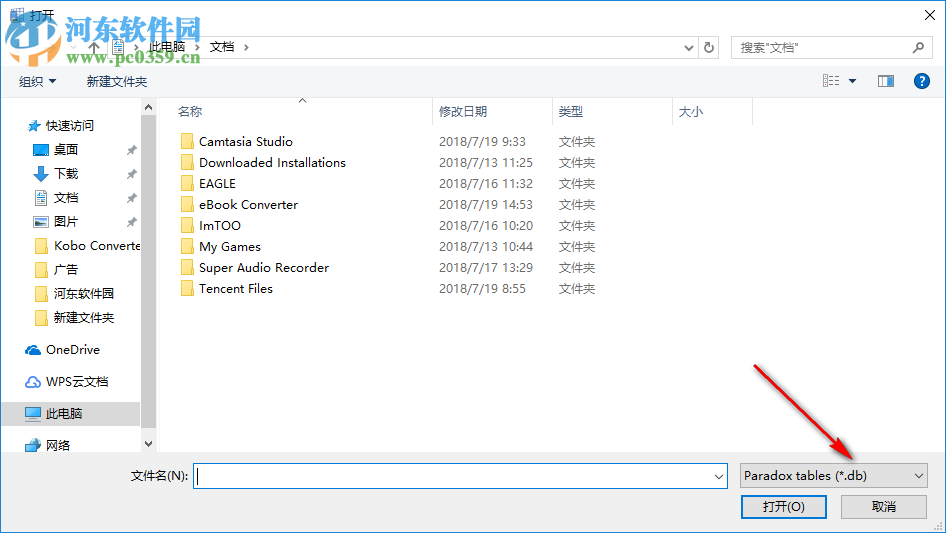Click the 桌面 desktop icon in sidebar
Screen dimensions: 946x533
tap(40, 150)
